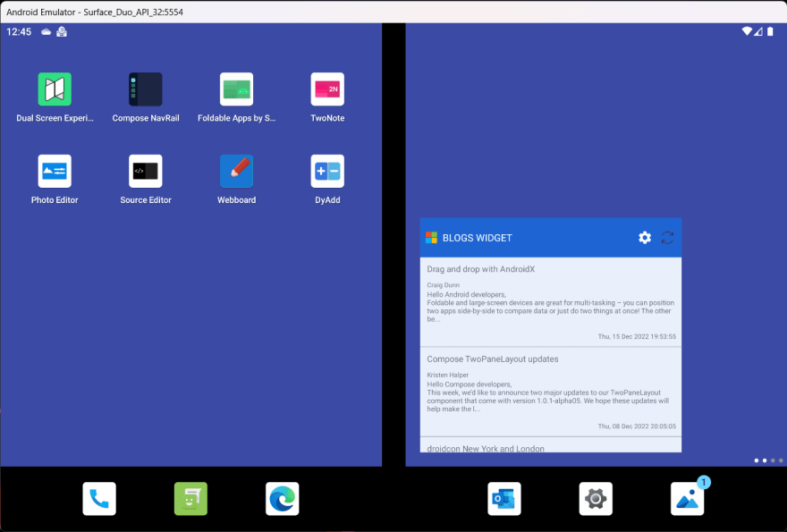Click the emulator title 'Surface_Duo_API_32:5554'
This screenshot has width=787, height=532.
pyautogui.click(x=133, y=12)
